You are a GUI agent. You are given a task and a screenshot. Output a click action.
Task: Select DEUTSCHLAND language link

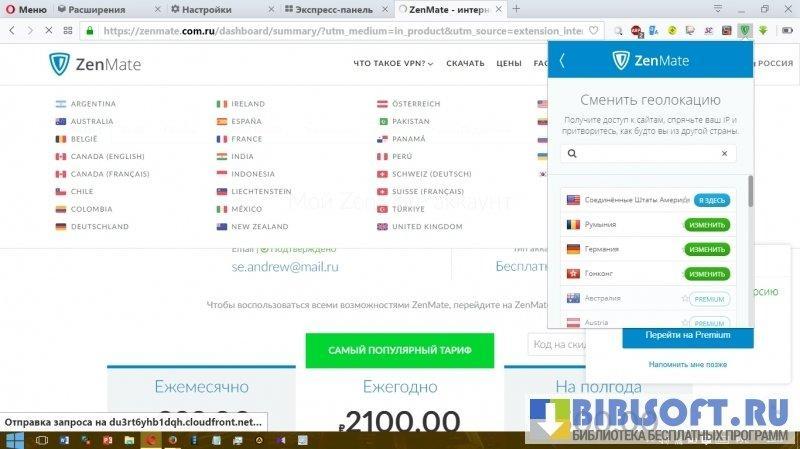click(x=92, y=227)
